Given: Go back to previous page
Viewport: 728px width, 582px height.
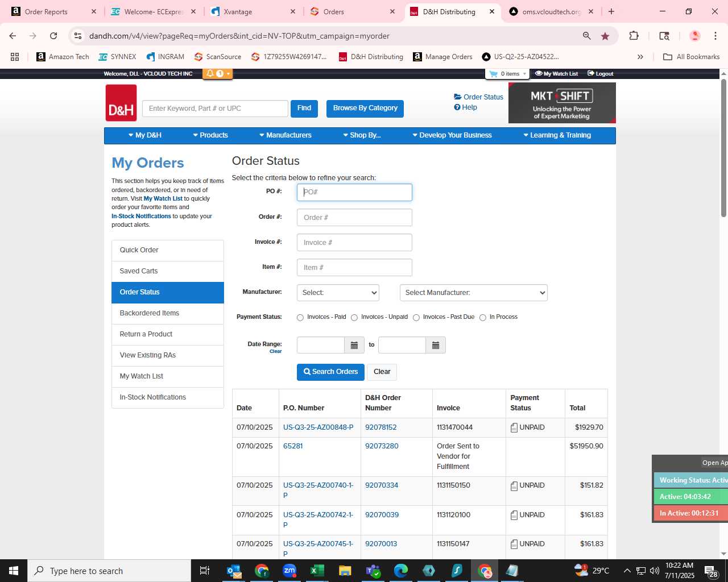Looking at the screenshot, I should point(13,36).
